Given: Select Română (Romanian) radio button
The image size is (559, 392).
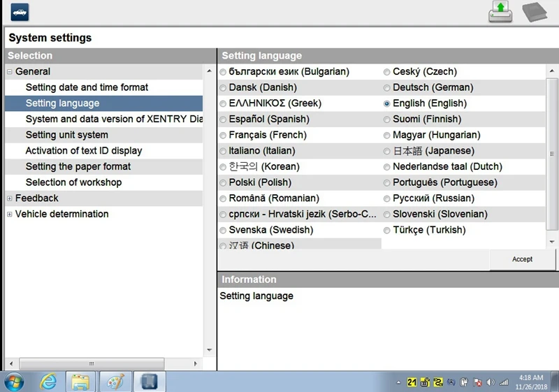Looking at the screenshot, I should pos(223,198).
